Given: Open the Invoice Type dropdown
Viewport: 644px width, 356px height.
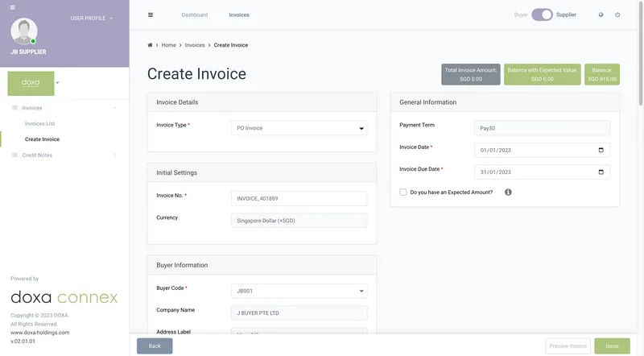Looking at the screenshot, I should click(299, 128).
